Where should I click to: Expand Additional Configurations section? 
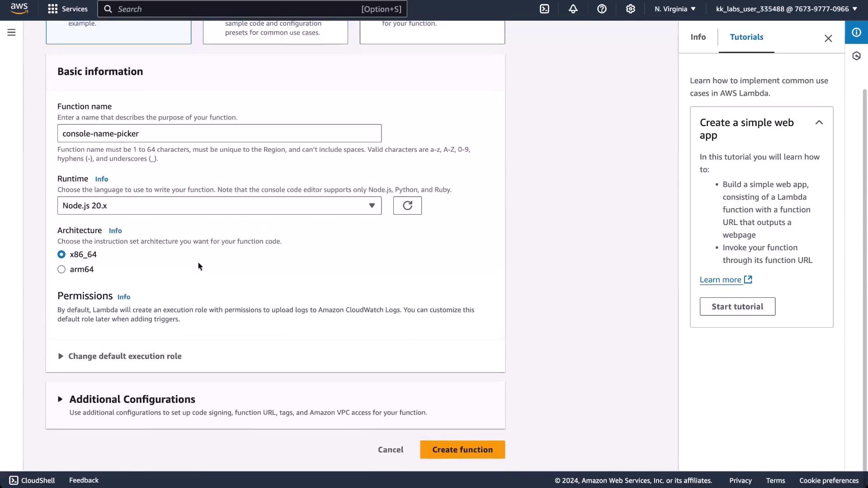127,399
